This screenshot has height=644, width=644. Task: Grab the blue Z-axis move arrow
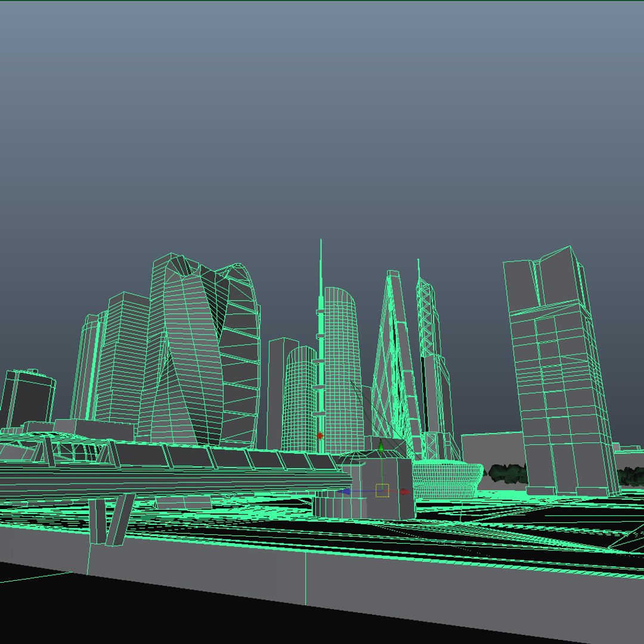point(344,491)
